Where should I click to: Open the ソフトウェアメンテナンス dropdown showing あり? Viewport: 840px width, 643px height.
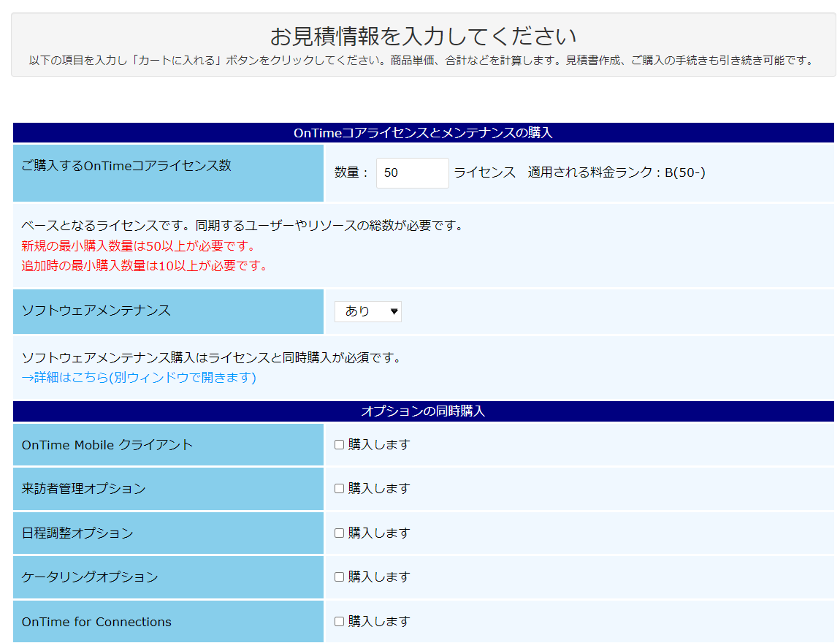click(368, 311)
